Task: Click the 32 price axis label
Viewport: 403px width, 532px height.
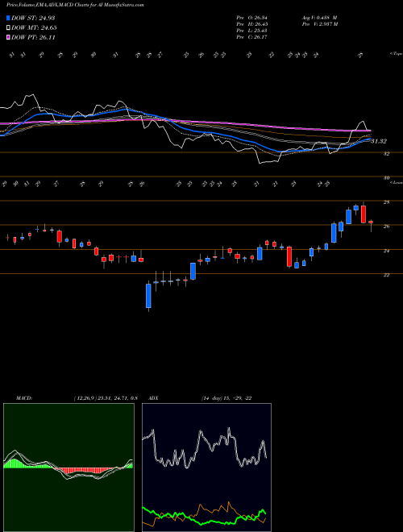Action: coord(386,153)
